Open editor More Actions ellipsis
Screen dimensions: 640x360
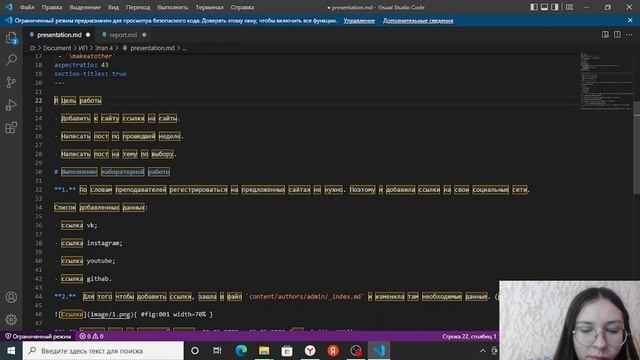(x=629, y=35)
